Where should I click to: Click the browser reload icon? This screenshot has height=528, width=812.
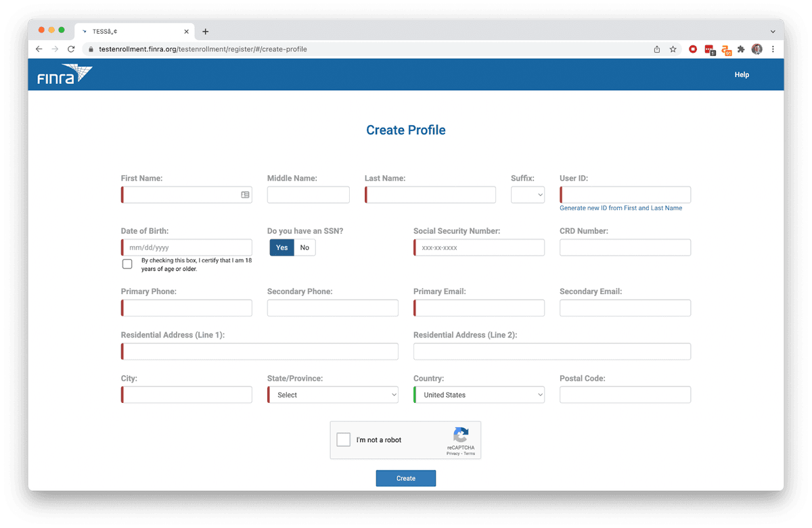click(x=71, y=49)
